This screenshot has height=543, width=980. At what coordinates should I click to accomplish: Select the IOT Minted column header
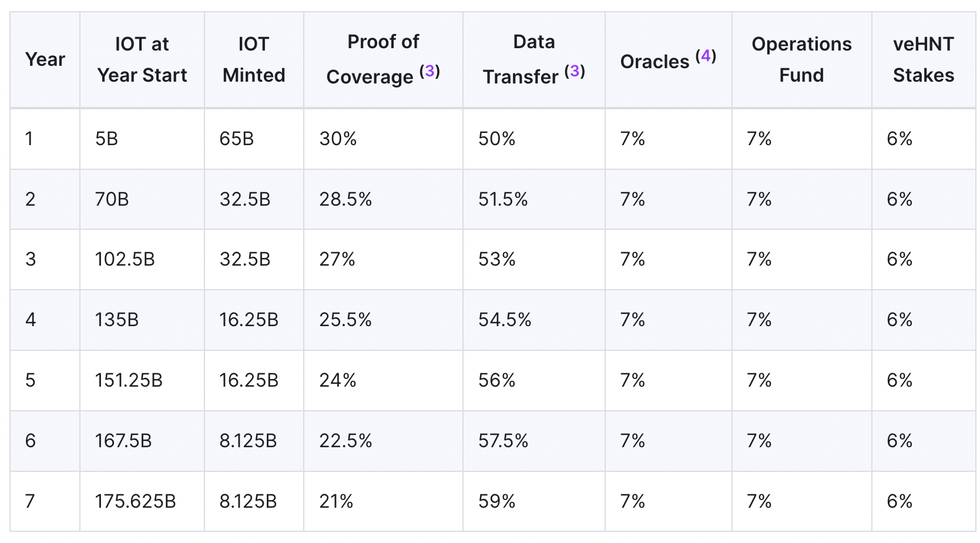pos(254,59)
